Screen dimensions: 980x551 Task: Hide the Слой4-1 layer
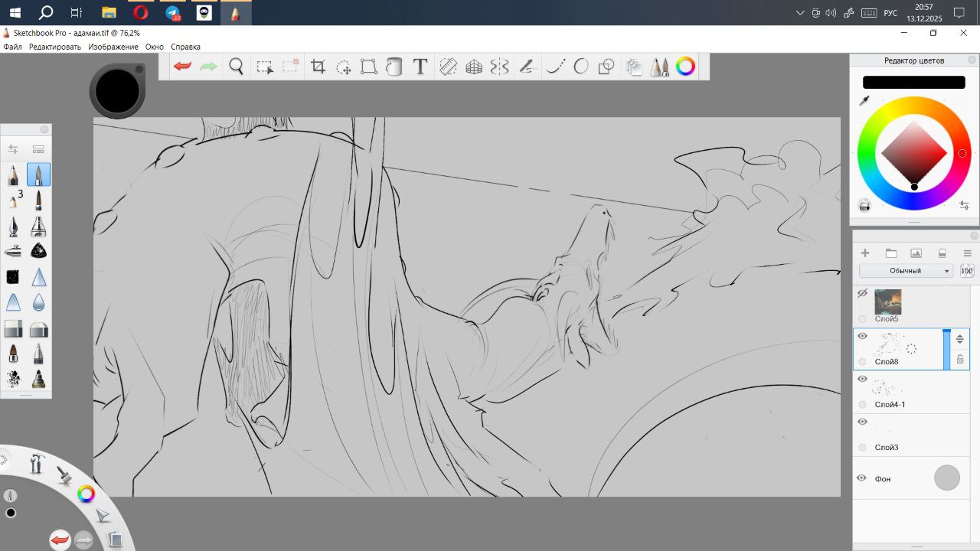pyautogui.click(x=862, y=379)
